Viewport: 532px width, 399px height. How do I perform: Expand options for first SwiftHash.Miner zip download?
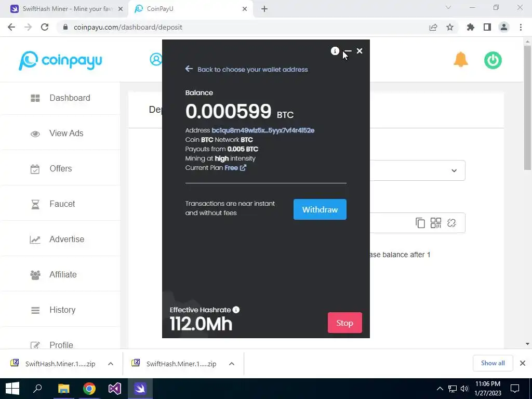click(111, 364)
